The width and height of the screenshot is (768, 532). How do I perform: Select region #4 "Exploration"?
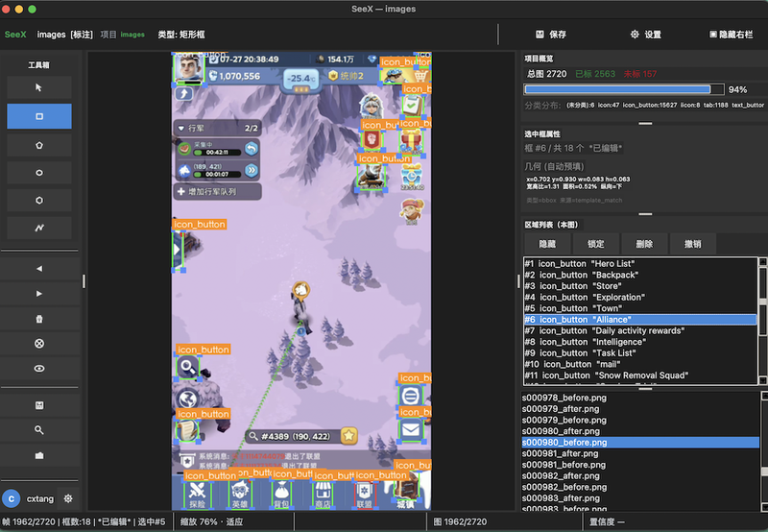pos(640,298)
